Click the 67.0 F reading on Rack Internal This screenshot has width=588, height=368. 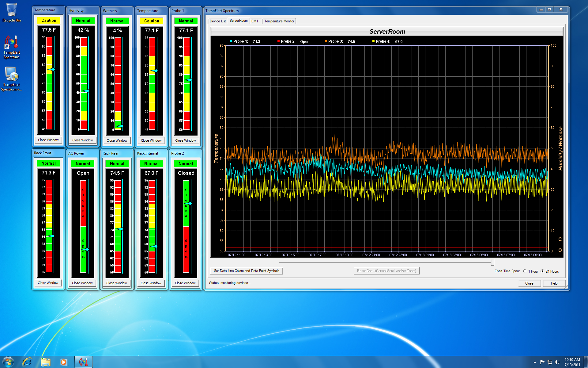[152, 173]
